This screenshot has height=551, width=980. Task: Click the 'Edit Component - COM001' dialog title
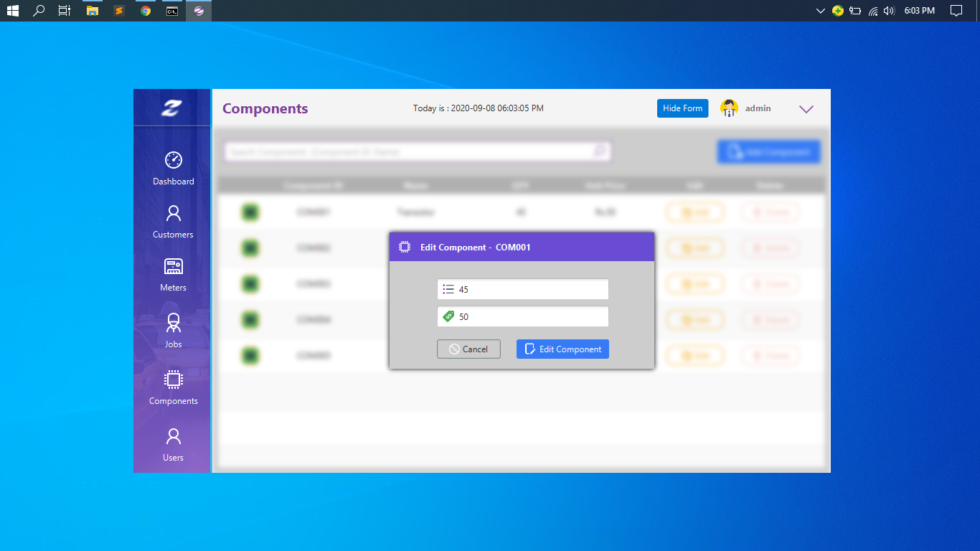[475, 247]
